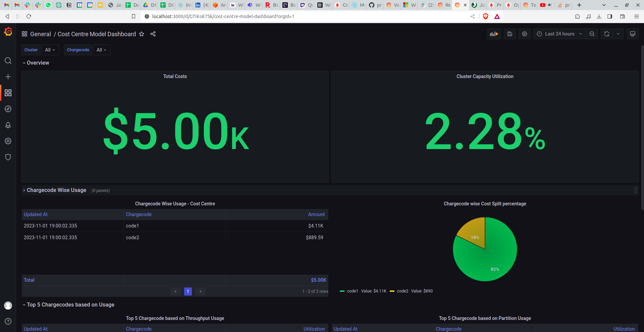644x332 pixels.
Task: Open Dashboards icon in sidebar
Action: 8,93
